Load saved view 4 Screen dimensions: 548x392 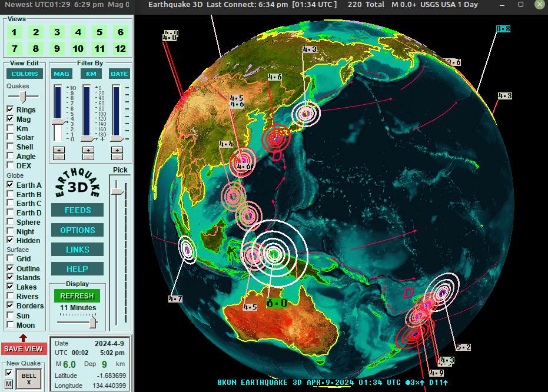click(78, 32)
